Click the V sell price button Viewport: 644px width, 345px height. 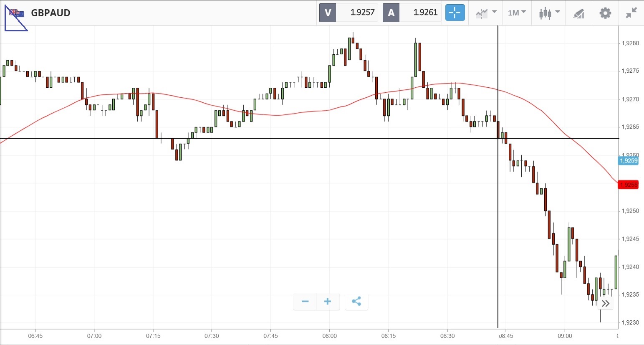tap(328, 13)
